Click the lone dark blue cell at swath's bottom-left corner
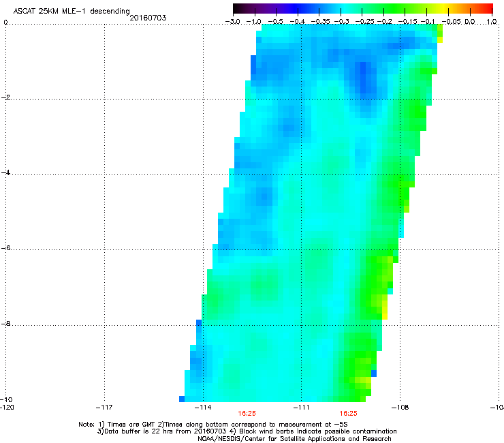 coord(182,399)
